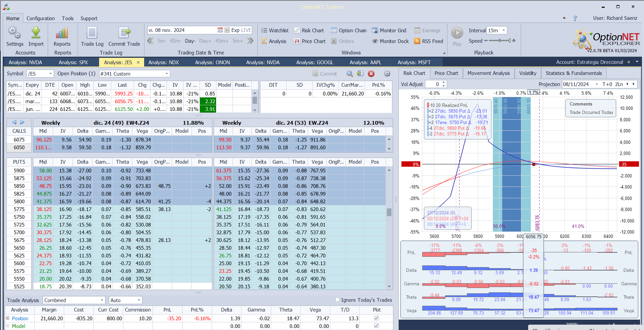Viewport: 644px width, 330px height.
Task: Toggle the Position row Plot checkbox
Action: 376,318
